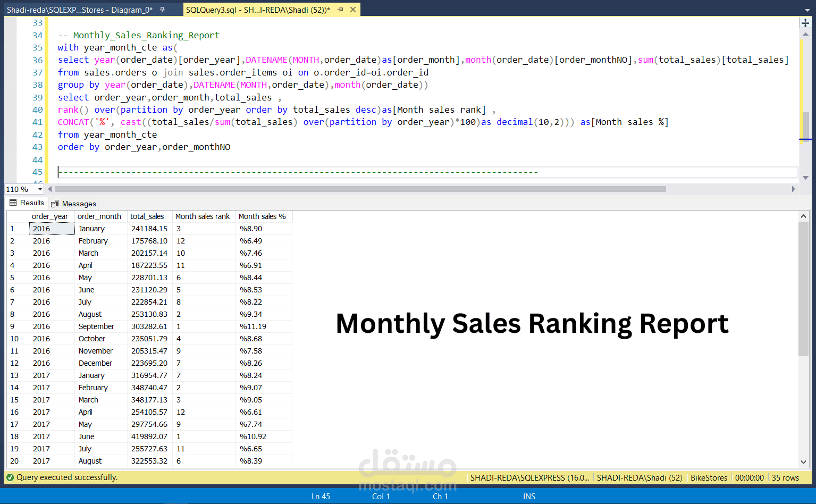Pin the SQLQuery3.sql tab
816x504 pixels.
point(340,10)
